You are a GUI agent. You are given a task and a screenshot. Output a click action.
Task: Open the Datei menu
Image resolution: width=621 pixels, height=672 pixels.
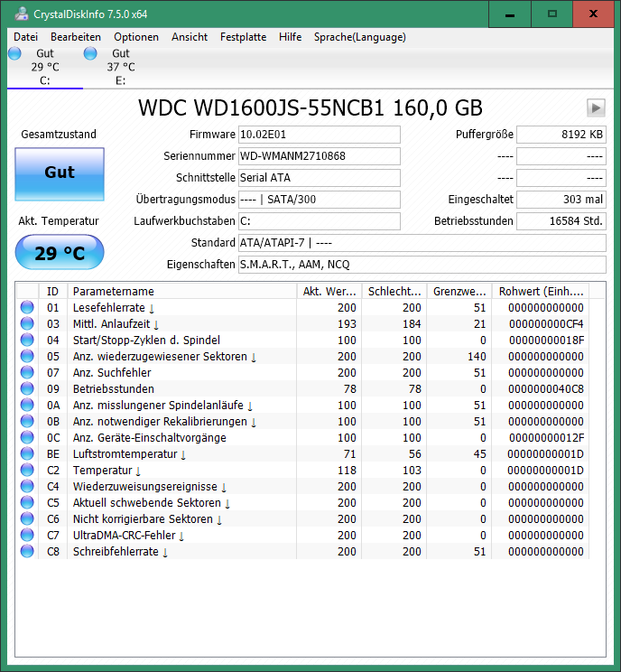[25, 37]
